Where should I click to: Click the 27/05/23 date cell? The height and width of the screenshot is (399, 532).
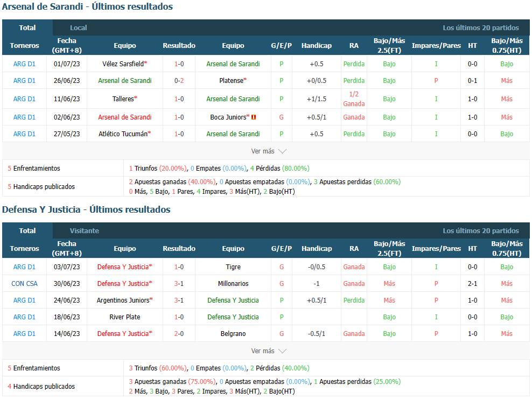[x=67, y=134]
